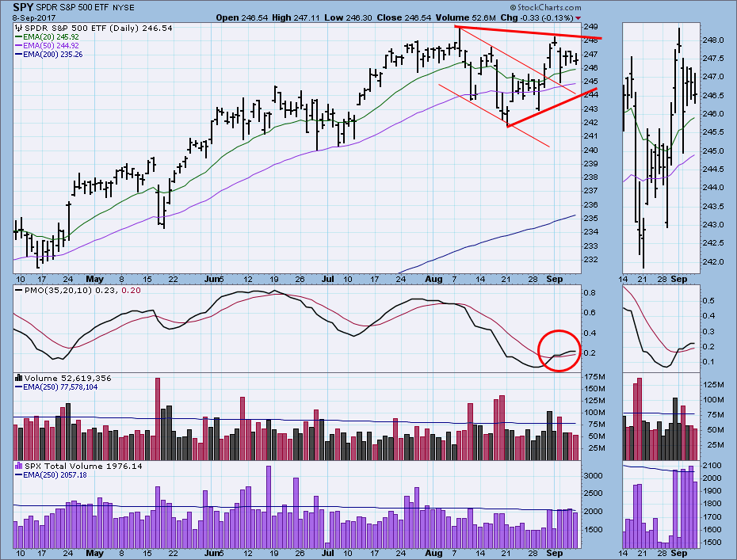Click the Open 246.54 value
This screenshot has height=560, width=737.
point(242,18)
